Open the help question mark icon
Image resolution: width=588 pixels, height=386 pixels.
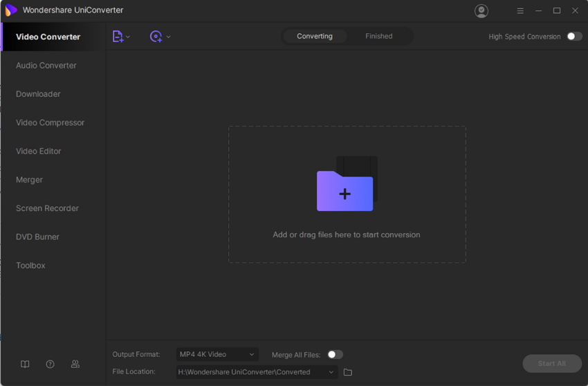(50, 364)
